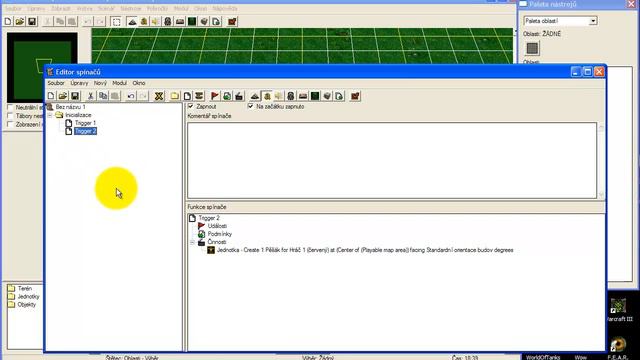
Task: Select the Podmínky node
Action: [x=220, y=234]
